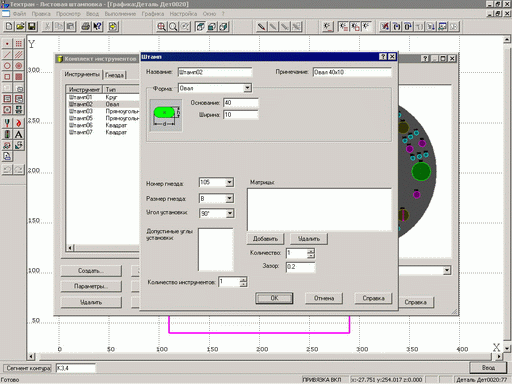Select the line drawing tool
This screenshot has height=384, width=512.
point(7,55)
